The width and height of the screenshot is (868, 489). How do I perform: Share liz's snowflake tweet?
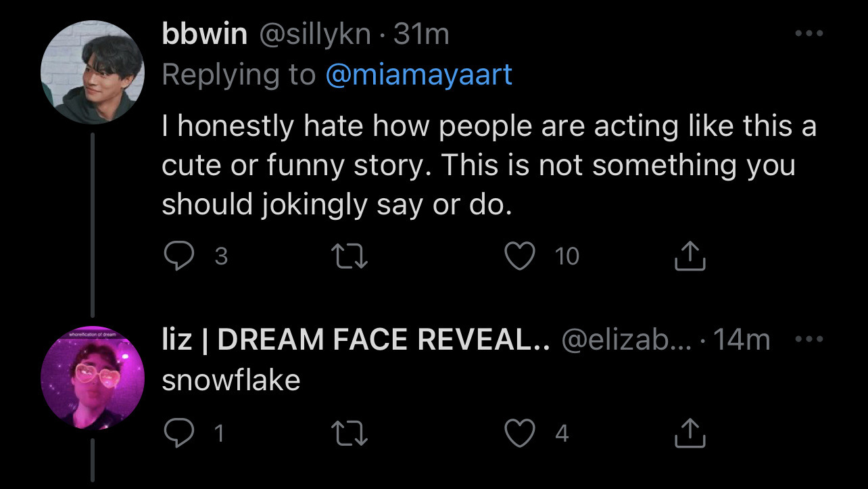690,434
